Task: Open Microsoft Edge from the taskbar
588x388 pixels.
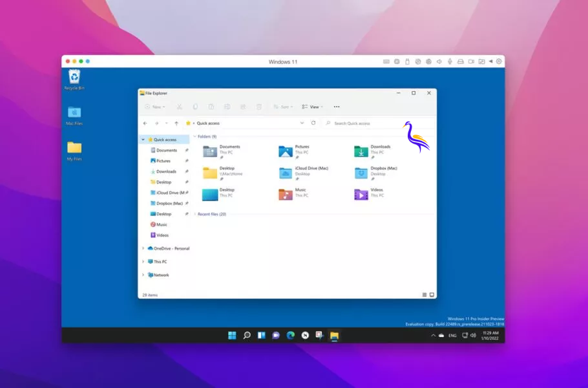Action: click(291, 336)
